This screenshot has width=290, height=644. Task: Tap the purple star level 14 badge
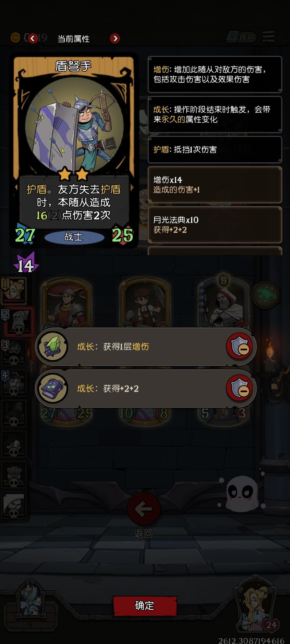pyautogui.click(x=26, y=263)
